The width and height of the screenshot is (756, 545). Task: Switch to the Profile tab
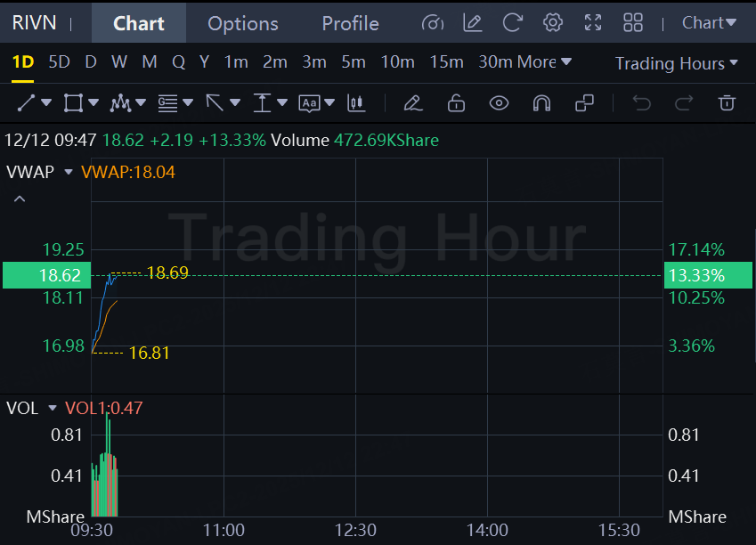point(350,23)
